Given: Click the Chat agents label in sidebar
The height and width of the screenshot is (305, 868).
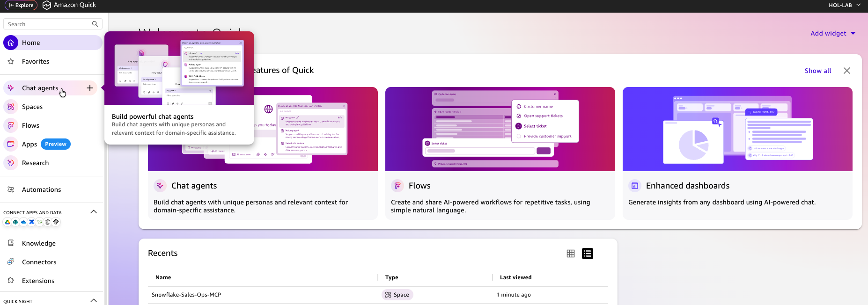Looking at the screenshot, I should (x=40, y=88).
